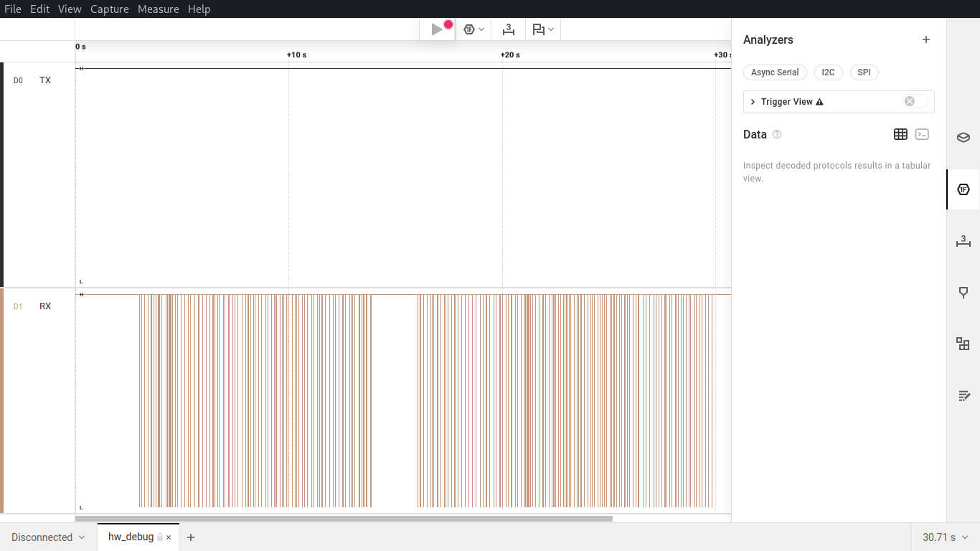Open the Measure menu
980x551 pixels.
158,9
